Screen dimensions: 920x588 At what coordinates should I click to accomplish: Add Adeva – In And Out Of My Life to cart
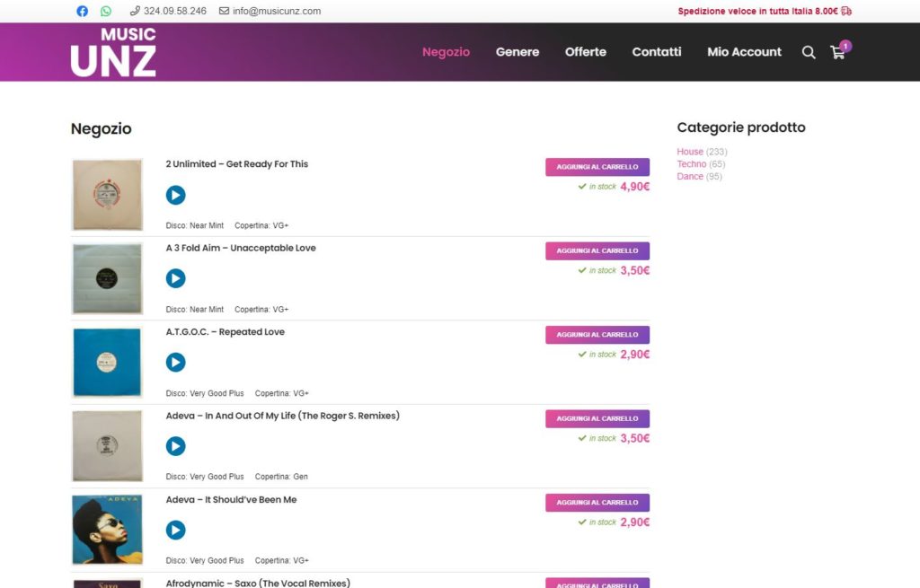pyautogui.click(x=597, y=418)
